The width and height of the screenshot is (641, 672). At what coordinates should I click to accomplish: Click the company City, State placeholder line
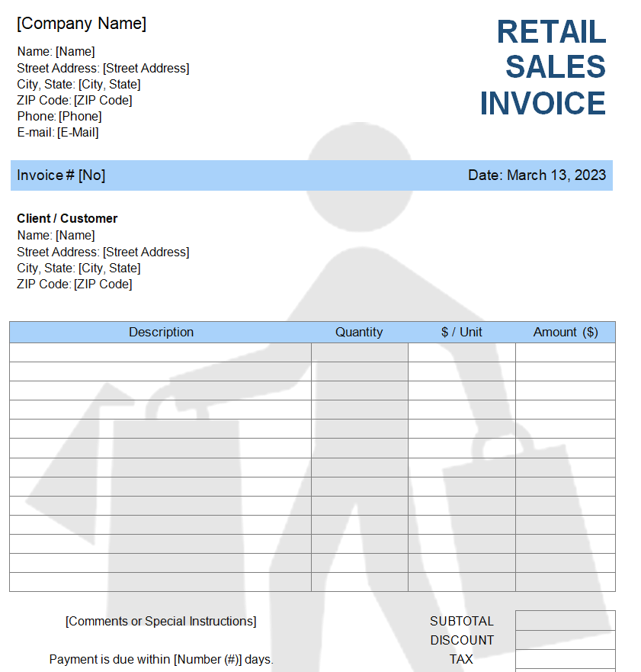coord(79,85)
